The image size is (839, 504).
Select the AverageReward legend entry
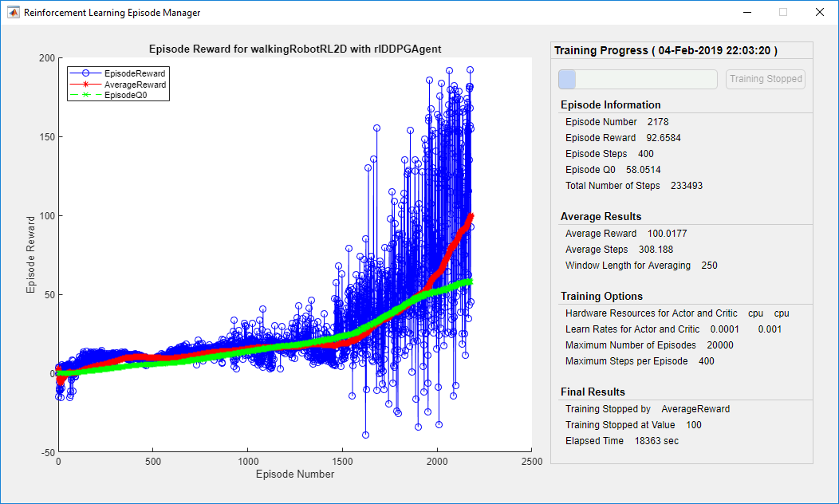(x=118, y=85)
